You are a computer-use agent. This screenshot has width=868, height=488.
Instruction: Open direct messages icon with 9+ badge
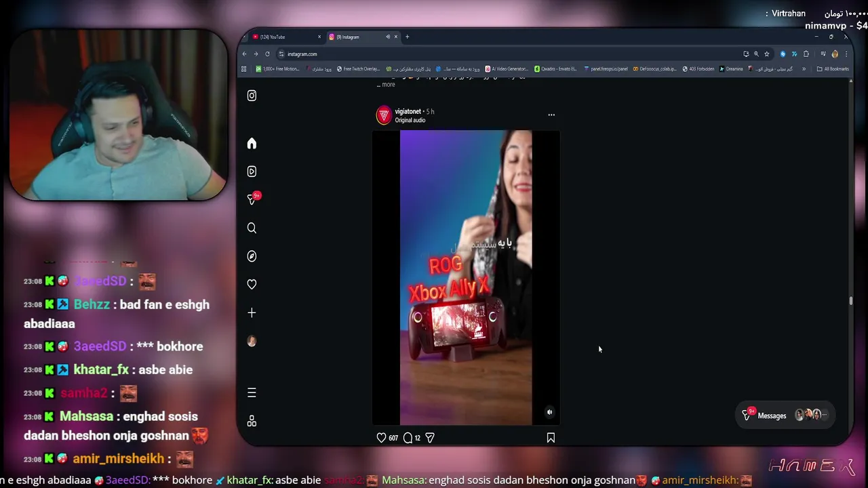click(x=253, y=199)
